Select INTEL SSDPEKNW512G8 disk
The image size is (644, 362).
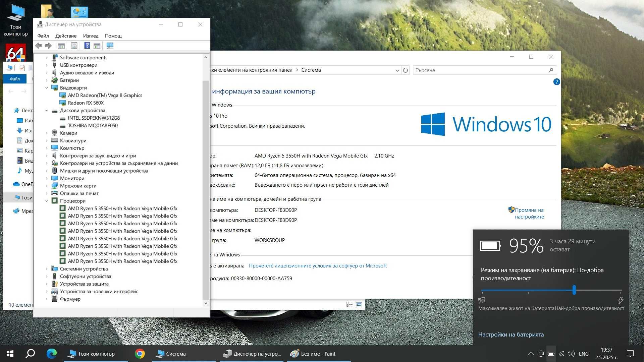click(x=94, y=118)
